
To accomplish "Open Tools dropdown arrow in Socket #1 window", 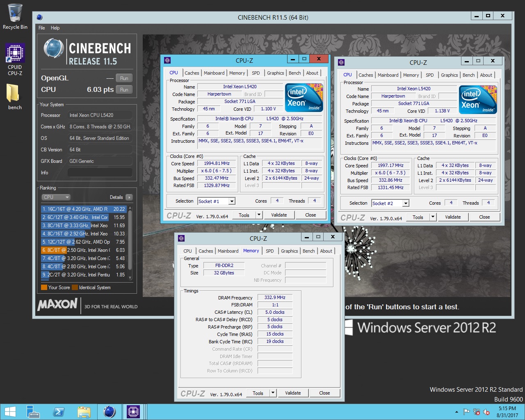I will pos(259,215).
